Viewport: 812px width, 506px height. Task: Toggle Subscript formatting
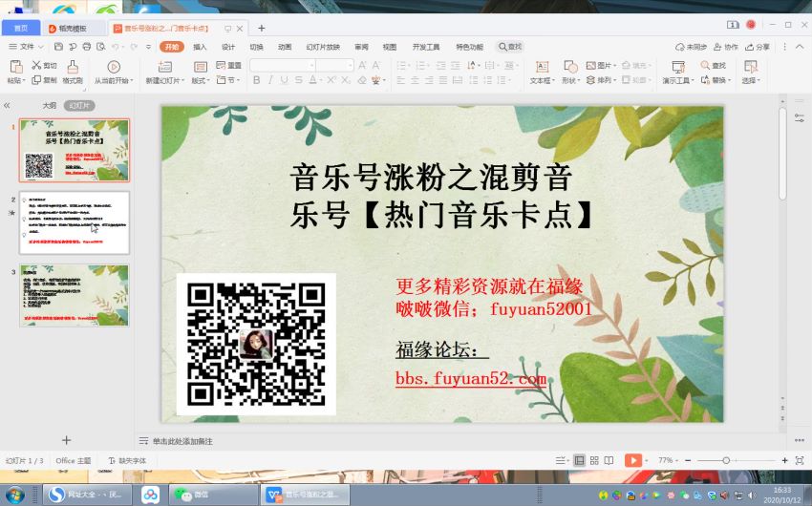(346, 79)
